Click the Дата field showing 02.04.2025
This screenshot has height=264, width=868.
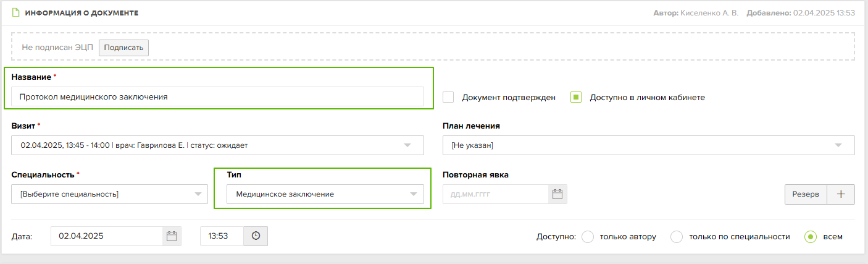click(107, 236)
